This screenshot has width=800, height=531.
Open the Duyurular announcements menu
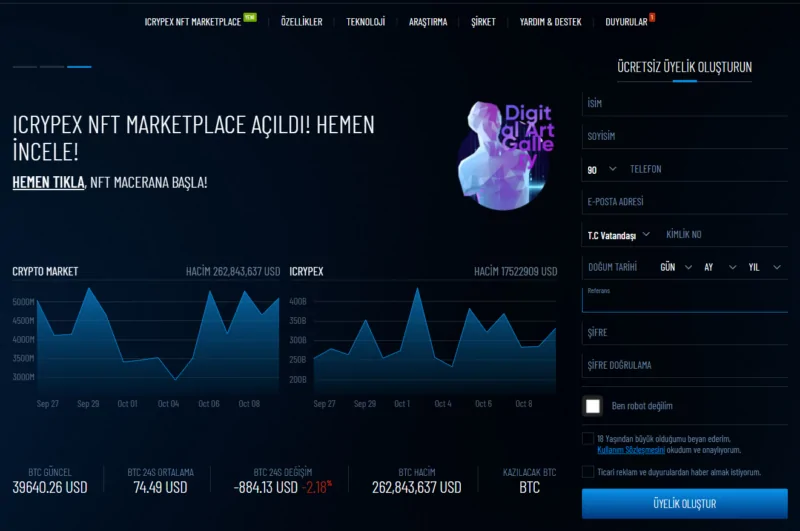tap(626, 22)
